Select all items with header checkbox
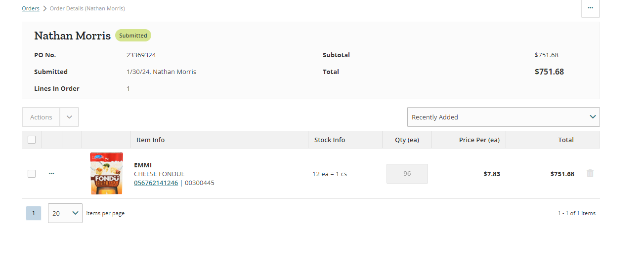Screen dimensions: 644x267 pyautogui.click(x=32, y=140)
